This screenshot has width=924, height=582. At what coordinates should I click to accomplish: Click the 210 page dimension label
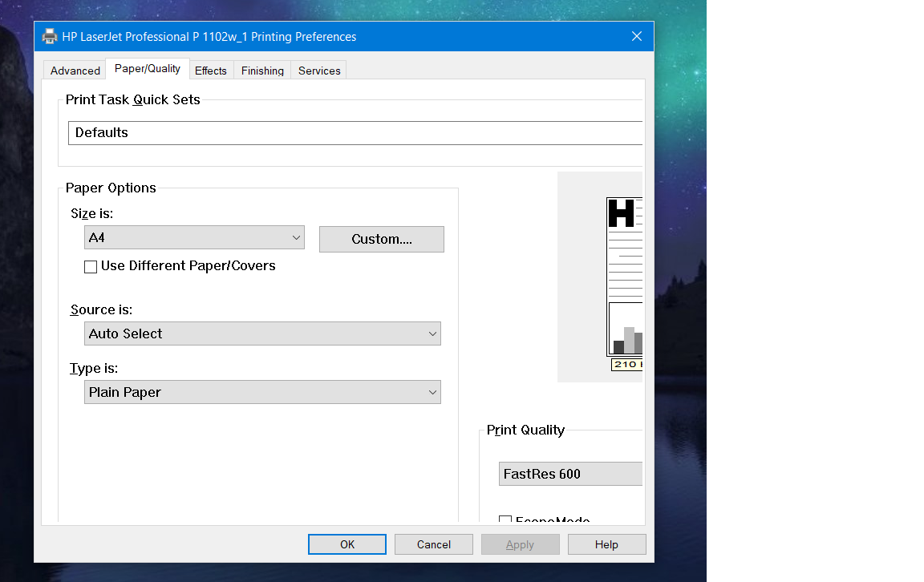[627, 365]
